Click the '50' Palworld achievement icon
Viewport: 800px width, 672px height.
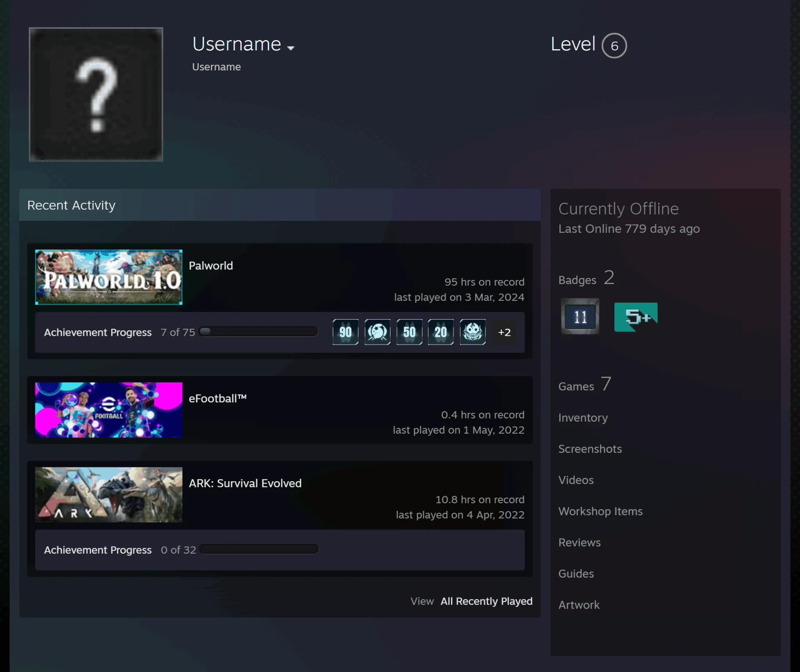pyautogui.click(x=409, y=332)
